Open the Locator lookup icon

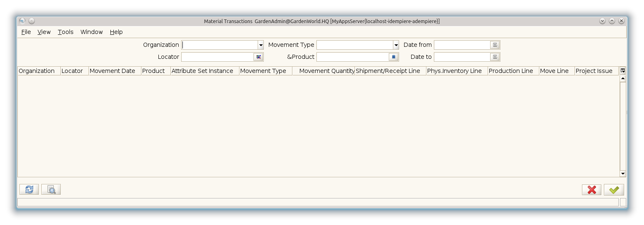pyautogui.click(x=259, y=57)
